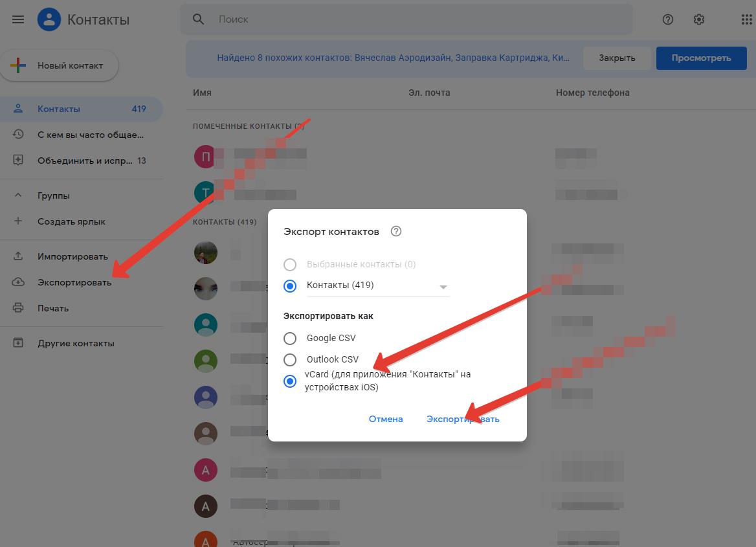Click the brown default person avatar

pyautogui.click(x=205, y=434)
